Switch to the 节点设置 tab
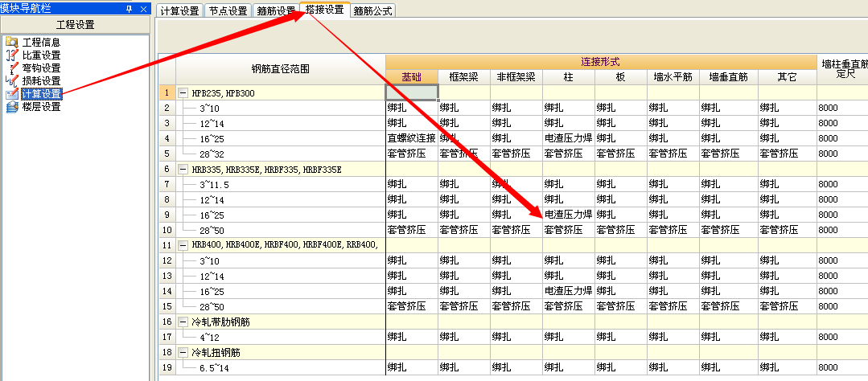This screenshot has width=868, height=381. click(228, 10)
